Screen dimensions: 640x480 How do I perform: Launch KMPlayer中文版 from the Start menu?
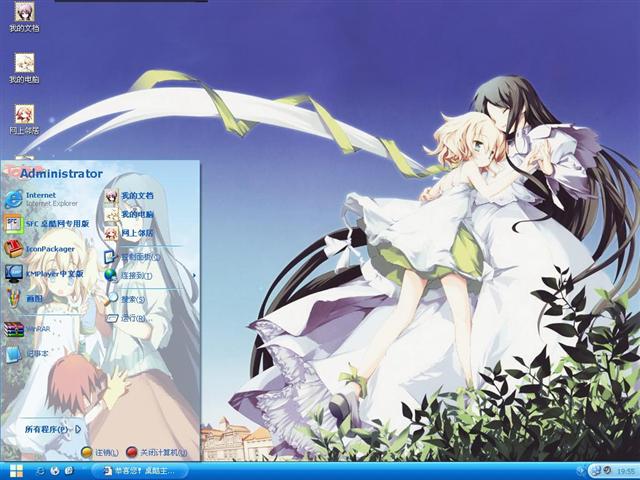click(44, 273)
